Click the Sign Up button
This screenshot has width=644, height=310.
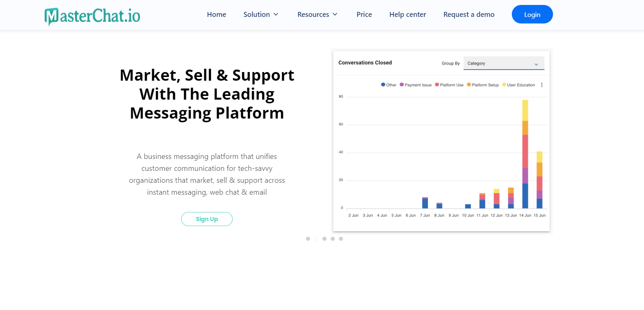coord(207,219)
